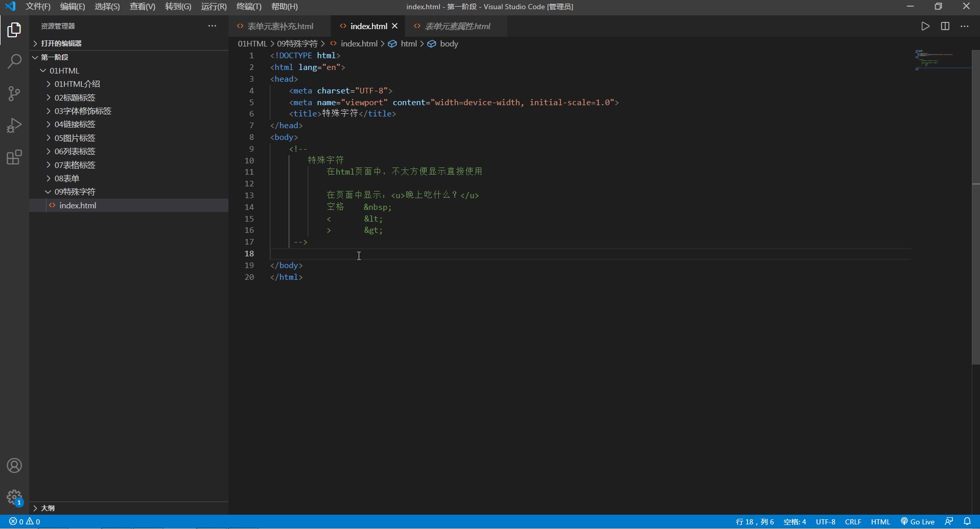
Task: Click the closing </html> tag on line 20
Action: [287, 277]
